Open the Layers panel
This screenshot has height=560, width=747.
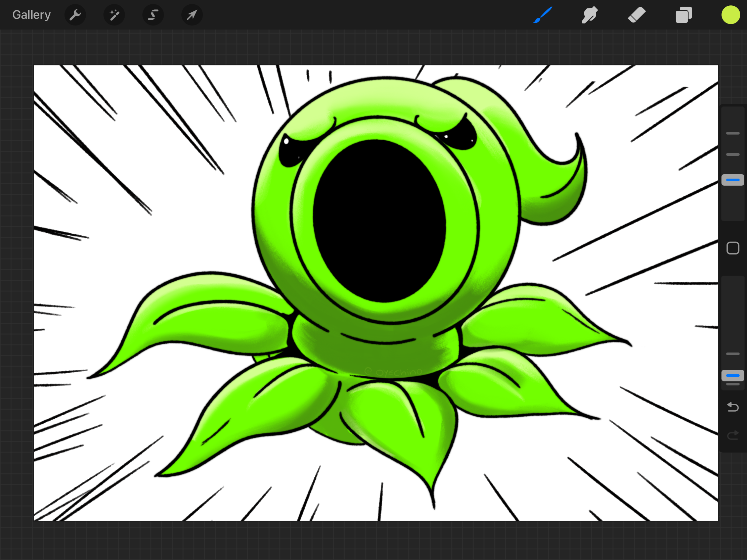tap(684, 15)
